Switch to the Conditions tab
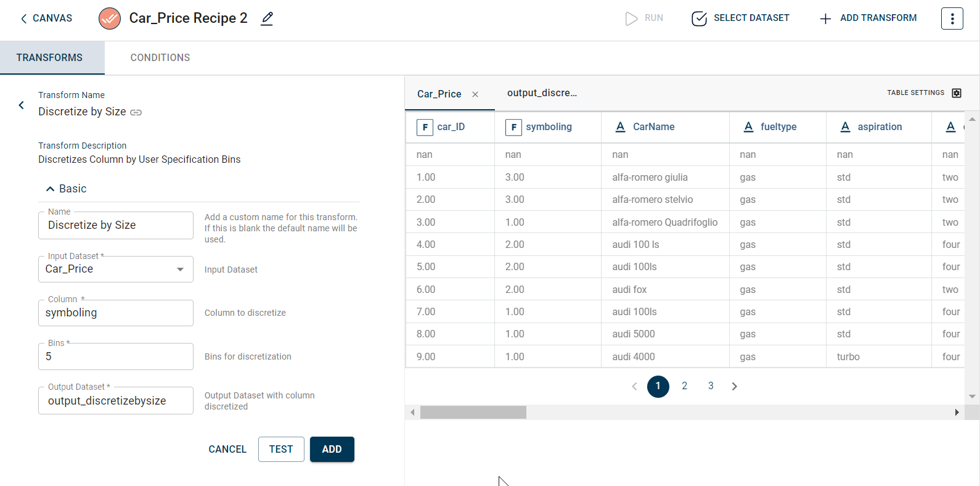The image size is (980, 486). tap(160, 58)
